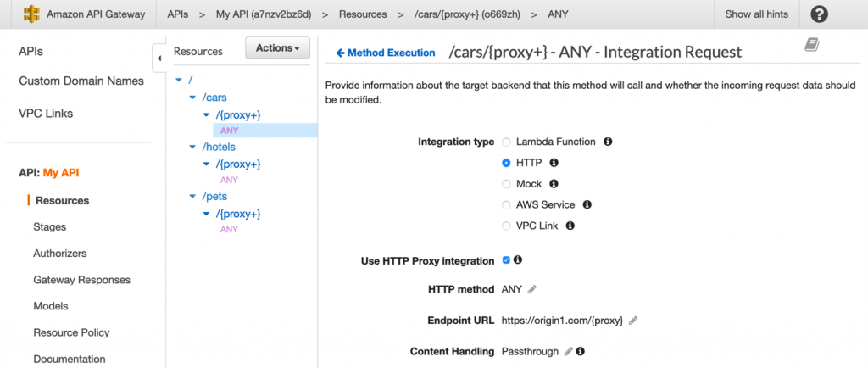Select the /hotels resource
This screenshot has width=868, height=368.
point(219,148)
